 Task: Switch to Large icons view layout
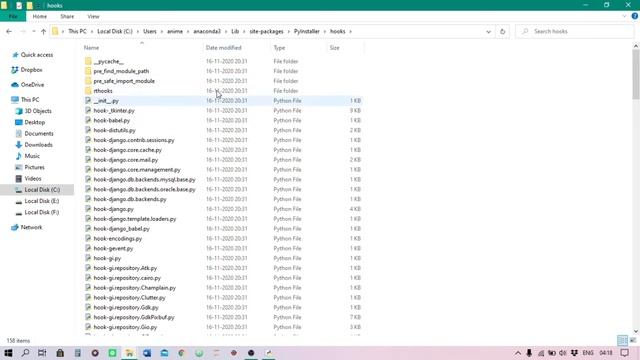[x=633, y=340]
